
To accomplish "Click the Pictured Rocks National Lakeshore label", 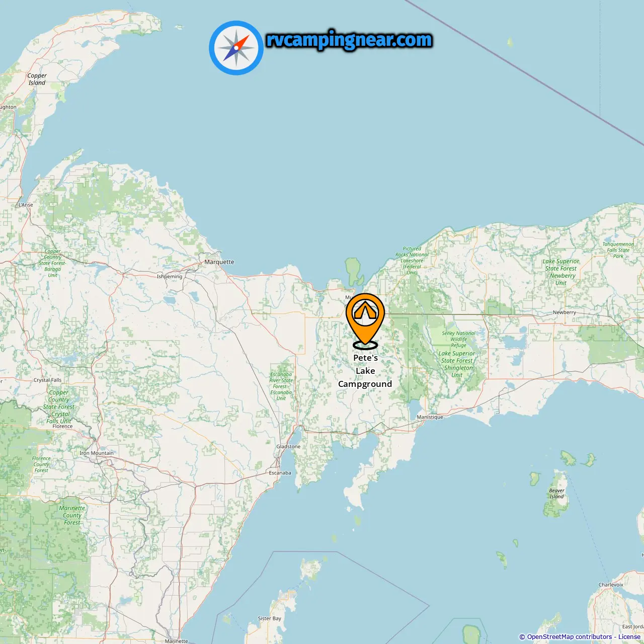I will 412,261.
